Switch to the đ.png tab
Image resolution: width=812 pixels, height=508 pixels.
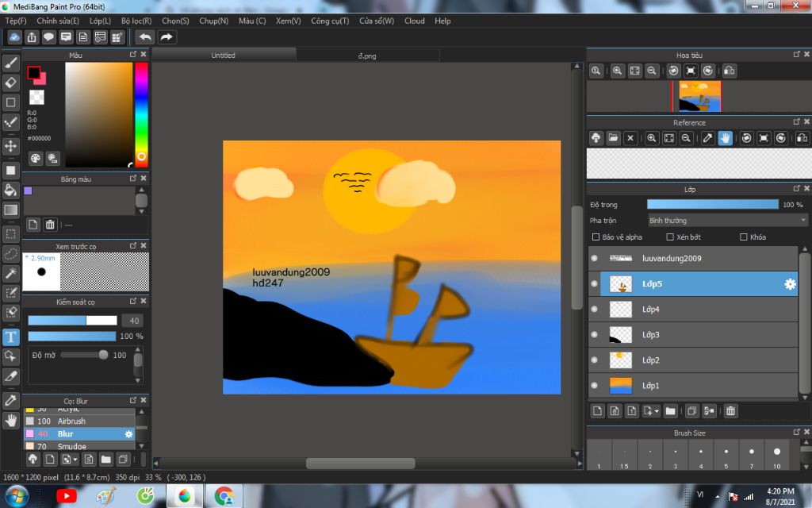[x=367, y=56]
